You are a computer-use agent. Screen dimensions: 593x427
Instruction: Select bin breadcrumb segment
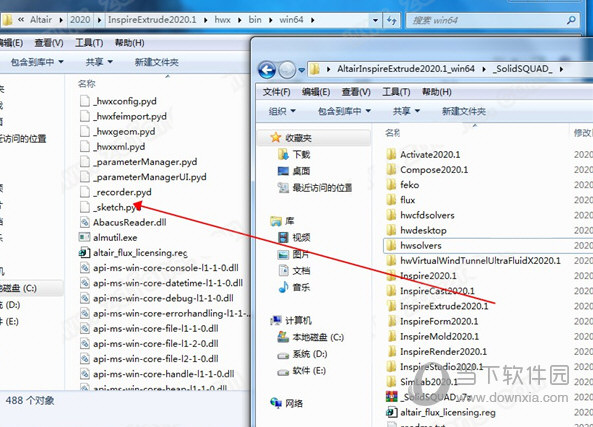(255, 20)
